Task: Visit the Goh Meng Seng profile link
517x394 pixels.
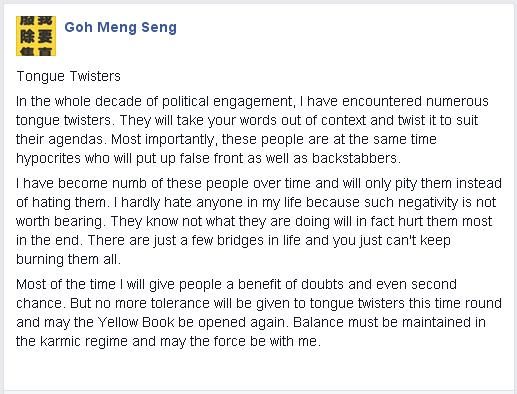Action: [x=120, y=27]
